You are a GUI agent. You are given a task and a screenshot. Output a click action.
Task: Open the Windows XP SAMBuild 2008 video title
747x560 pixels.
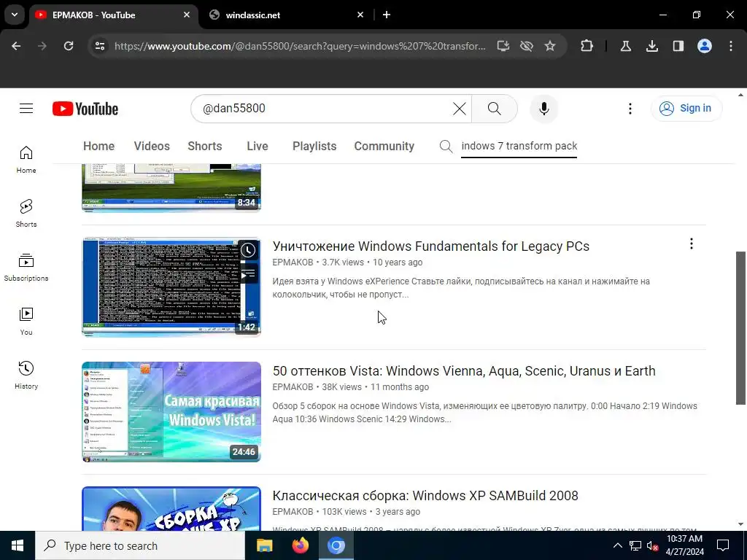tap(425, 496)
